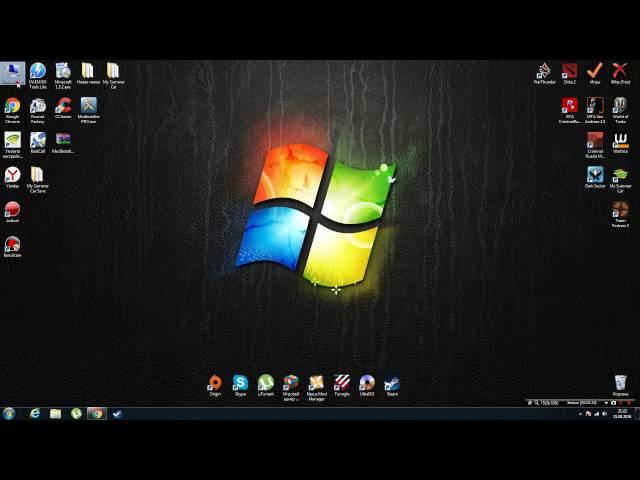Open the Игры checkmark icon
Image resolution: width=640 pixels, height=480 pixels.
pos(595,73)
